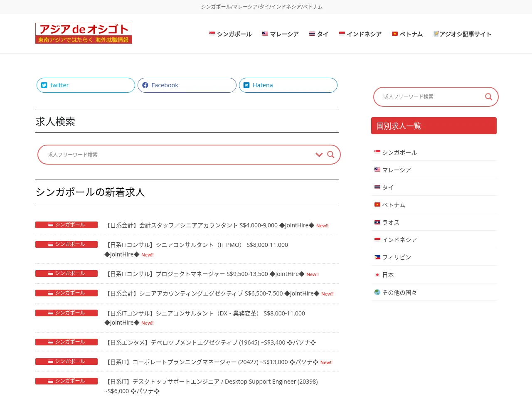The image size is (532, 399).
Task: Bookmark the page with the Hatena button
Action: click(x=288, y=85)
